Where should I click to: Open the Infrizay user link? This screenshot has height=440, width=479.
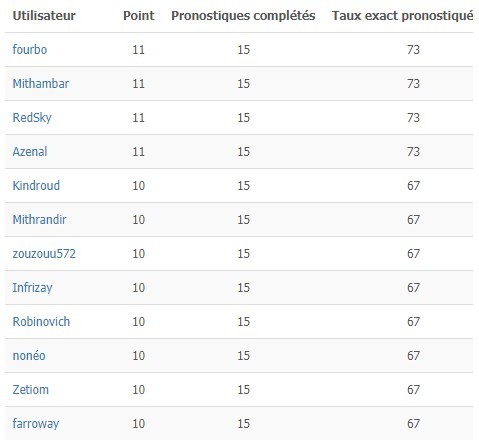pos(32,288)
